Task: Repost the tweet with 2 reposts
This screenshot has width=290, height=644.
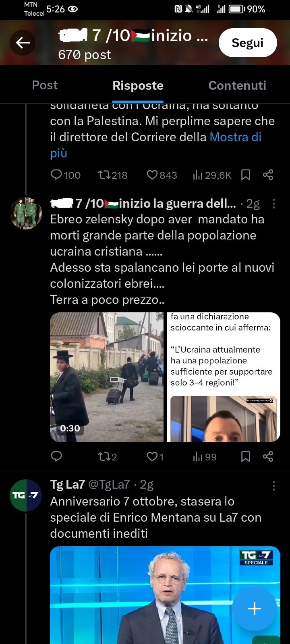Action: pyautogui.click(x=108, y=456)
